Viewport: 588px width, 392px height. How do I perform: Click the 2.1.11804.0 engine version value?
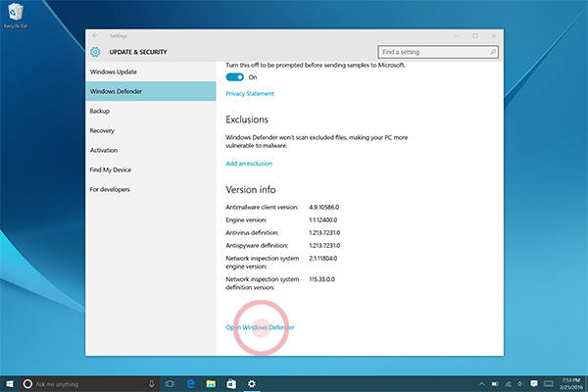(322, 258)
